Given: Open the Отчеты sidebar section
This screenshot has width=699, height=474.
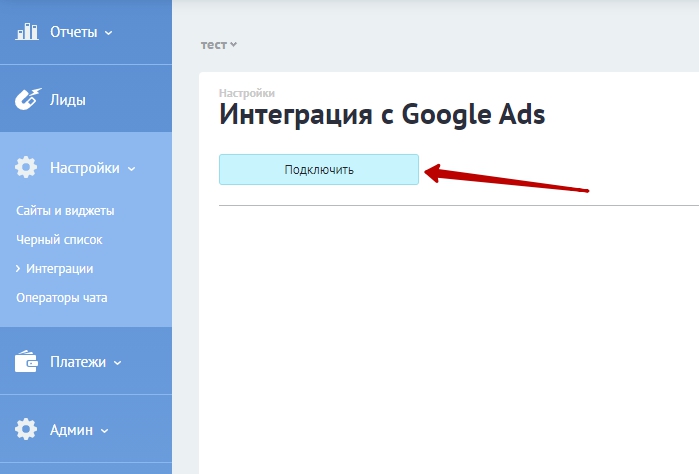Looking at the screenshot, I should 74,32.
